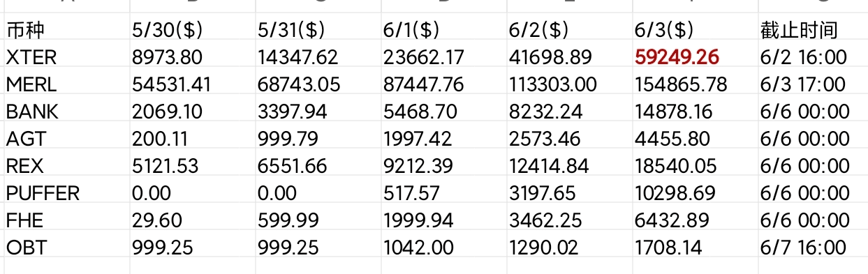Select the PUFFER cell
The image size is (868, 274).
[x=66, y=193]
